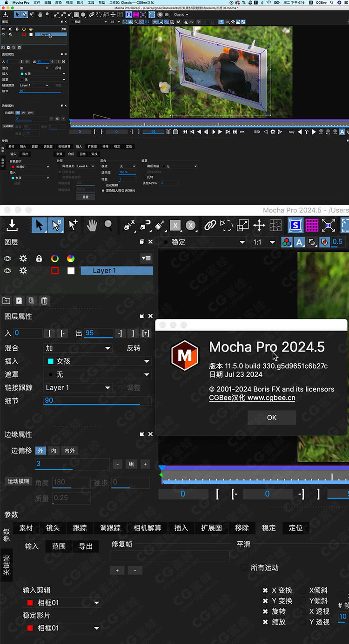Select the dashed freehand lasso tool, enlarged toolbar

point(226,226)
